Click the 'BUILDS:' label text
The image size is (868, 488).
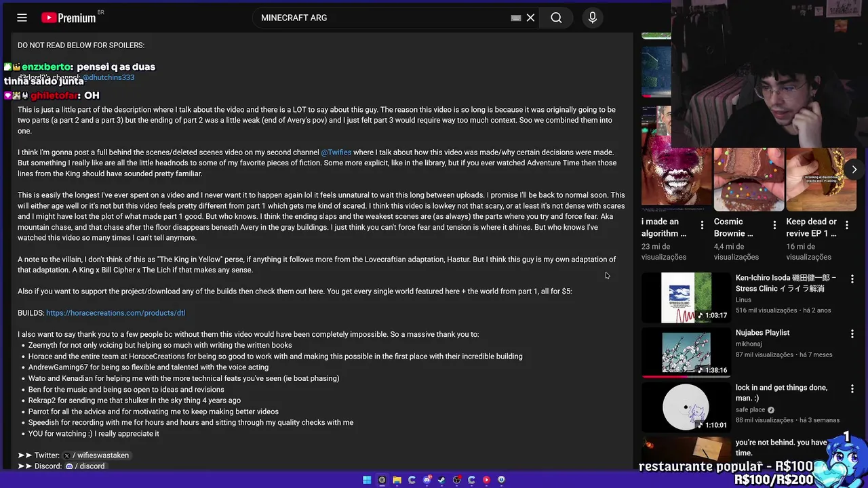click(x=31, y=313)
